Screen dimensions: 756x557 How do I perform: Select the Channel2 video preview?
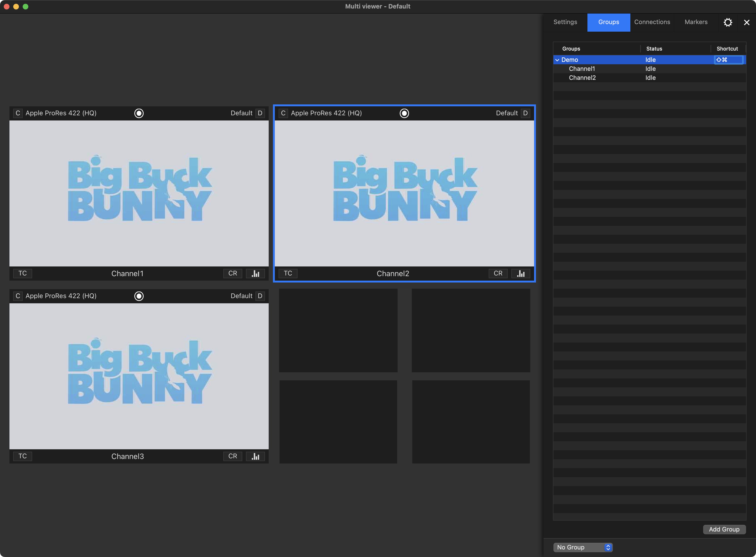coord(404,193)
